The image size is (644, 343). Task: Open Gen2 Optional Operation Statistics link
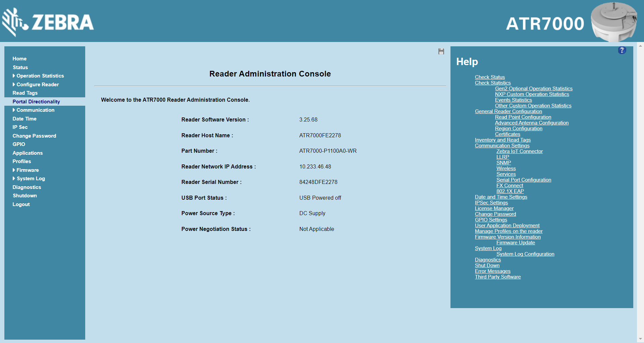pos(534,89)
